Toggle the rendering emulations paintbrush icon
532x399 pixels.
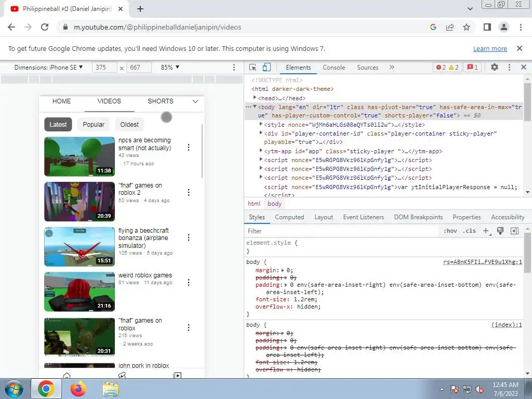pyautogui.click(x=500, y=231)
